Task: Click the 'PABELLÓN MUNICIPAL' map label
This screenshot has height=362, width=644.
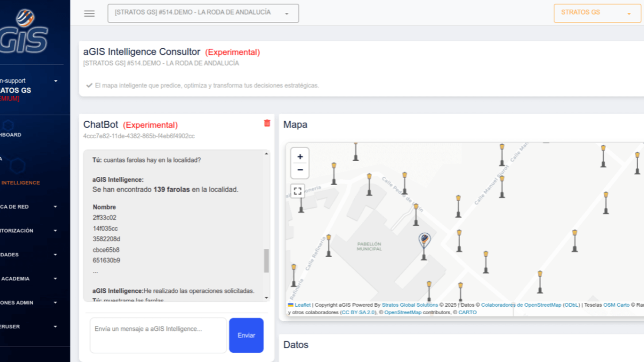Action: 369,246
